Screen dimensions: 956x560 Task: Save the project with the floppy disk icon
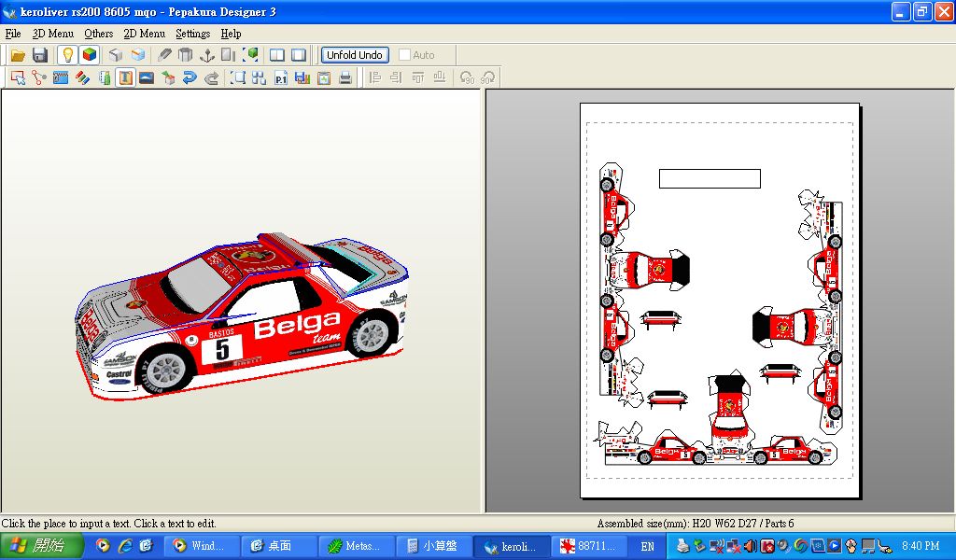click(40, 55)
